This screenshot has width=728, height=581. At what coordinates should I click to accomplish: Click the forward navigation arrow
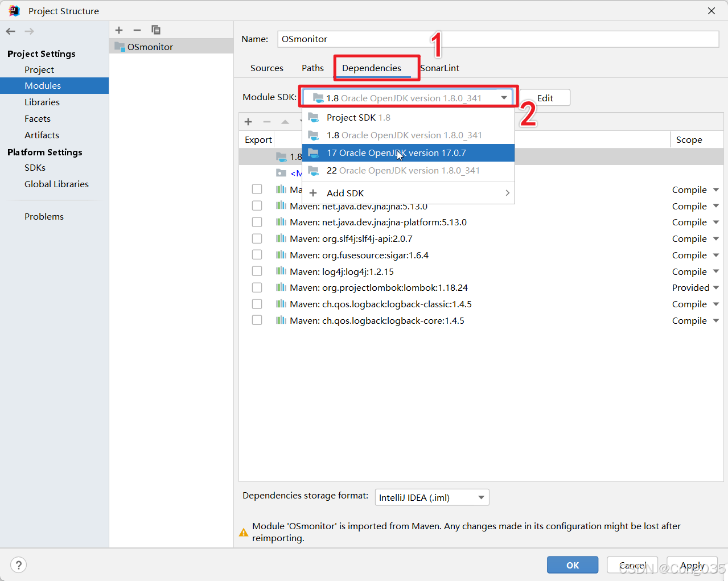point(29,31)
